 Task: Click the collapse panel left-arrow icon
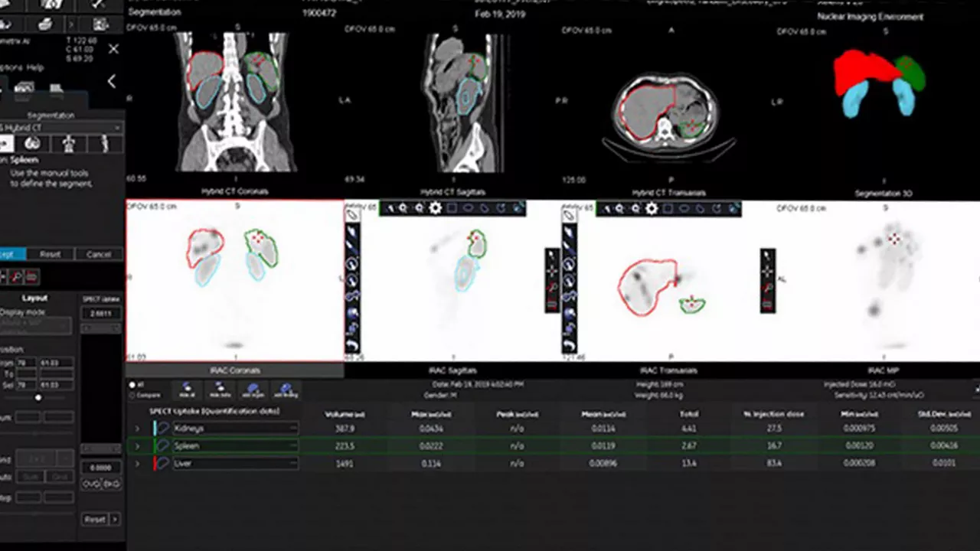112,81
